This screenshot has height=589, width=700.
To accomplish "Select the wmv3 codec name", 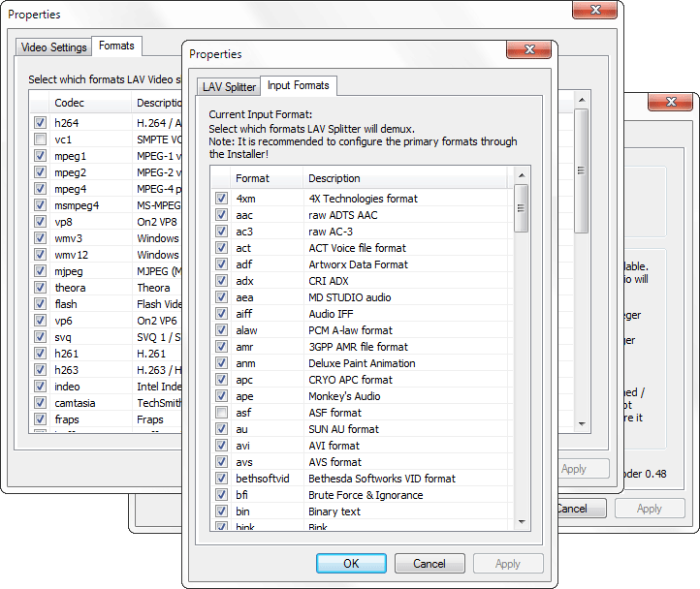I will pos(68,238).
